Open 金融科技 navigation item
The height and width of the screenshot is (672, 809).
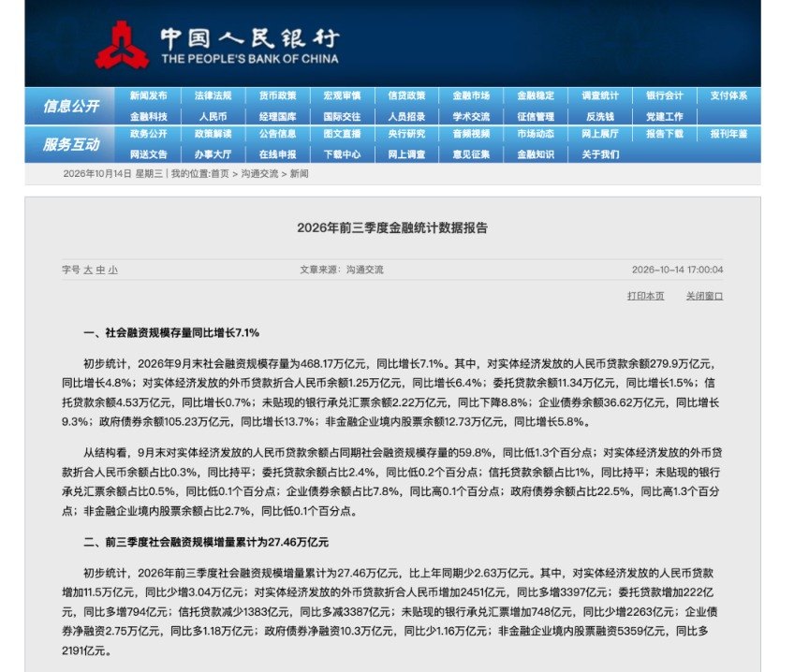[x=149, y=117]
